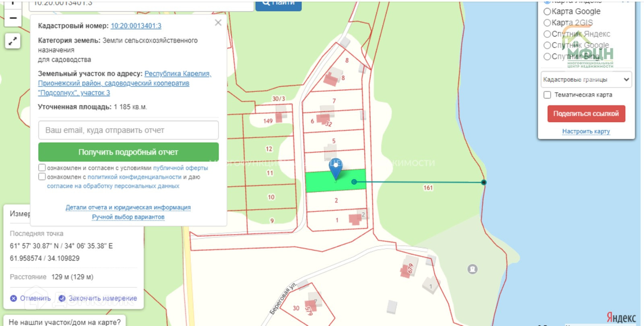Click the Уточненная площадь 1 185 кв.м. text
644x326 pixels.
click(x=93, y=107)
